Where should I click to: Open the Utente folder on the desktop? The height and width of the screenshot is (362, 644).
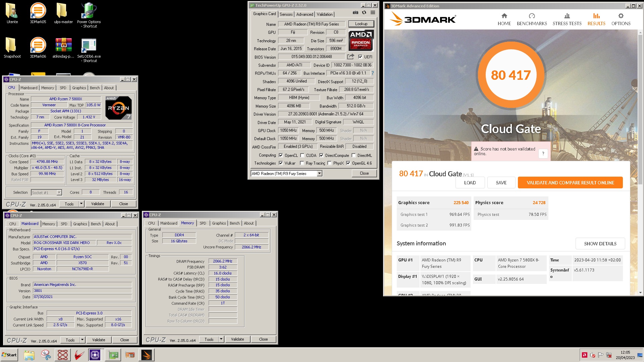[12, 13]
